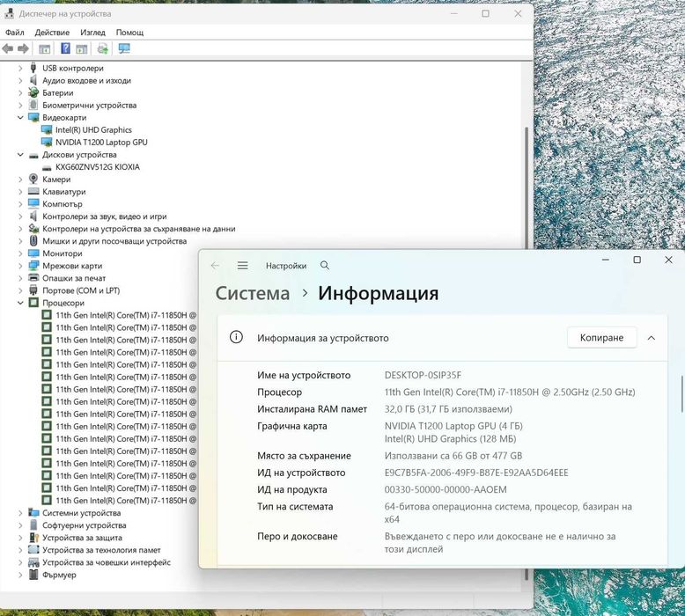
Task: Click the Back arrow in Device Manager toolbar
Action: 7,48
